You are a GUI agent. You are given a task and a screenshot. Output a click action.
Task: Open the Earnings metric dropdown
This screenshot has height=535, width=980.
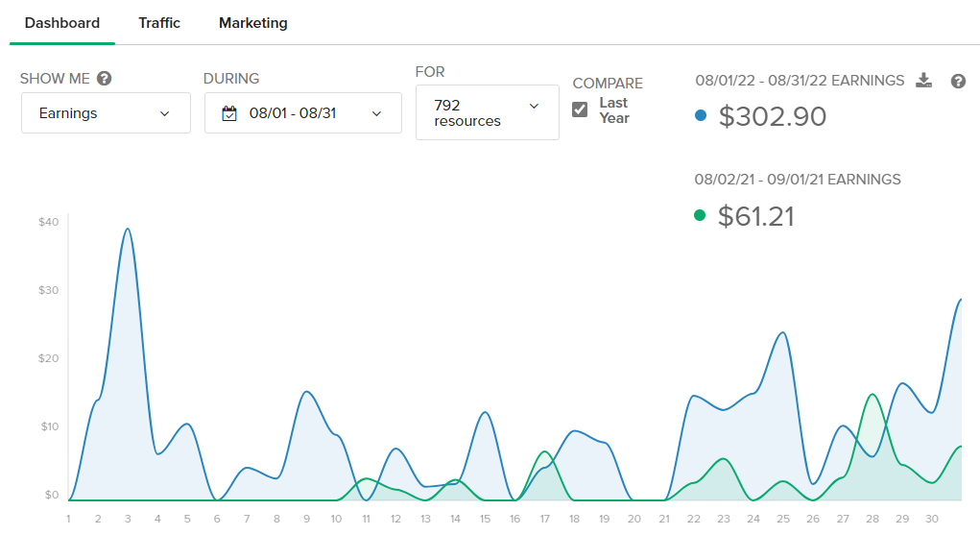106,113
